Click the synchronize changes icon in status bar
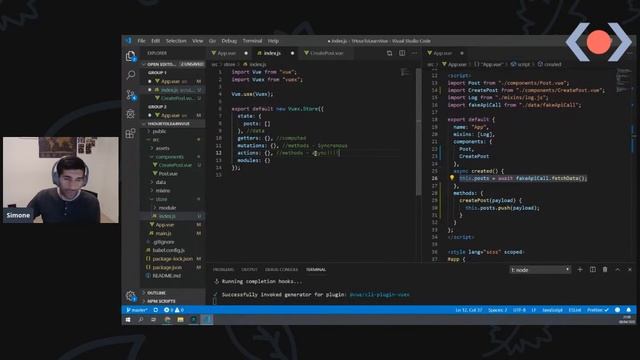 coord(156,310)
